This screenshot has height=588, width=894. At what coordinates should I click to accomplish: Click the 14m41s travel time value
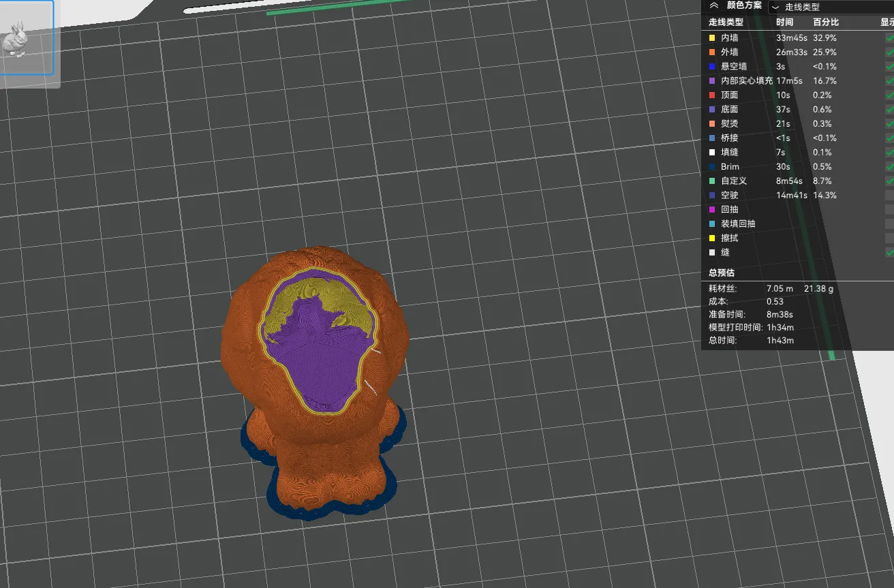click(792, 196)
